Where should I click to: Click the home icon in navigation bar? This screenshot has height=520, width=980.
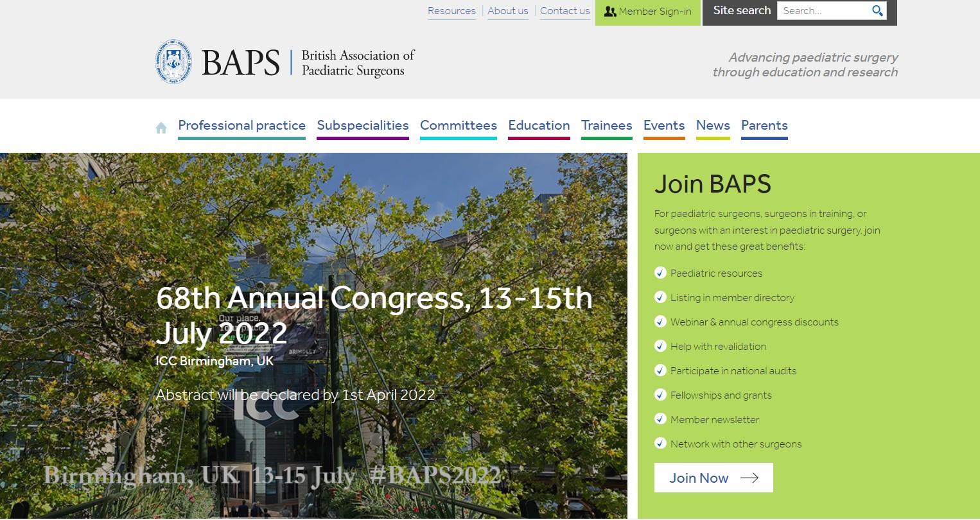coord(161,128)
